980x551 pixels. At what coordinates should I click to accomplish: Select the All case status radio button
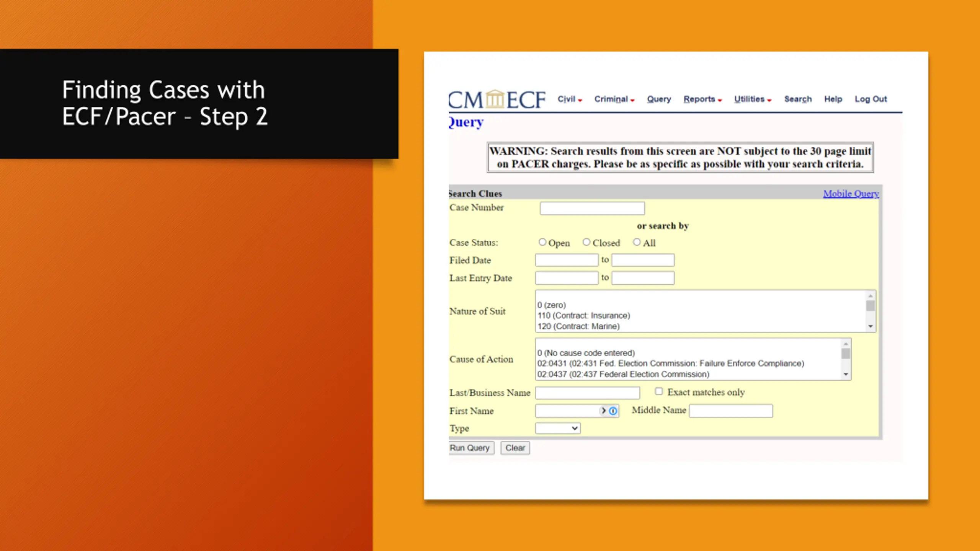click(x=637, y=242)
